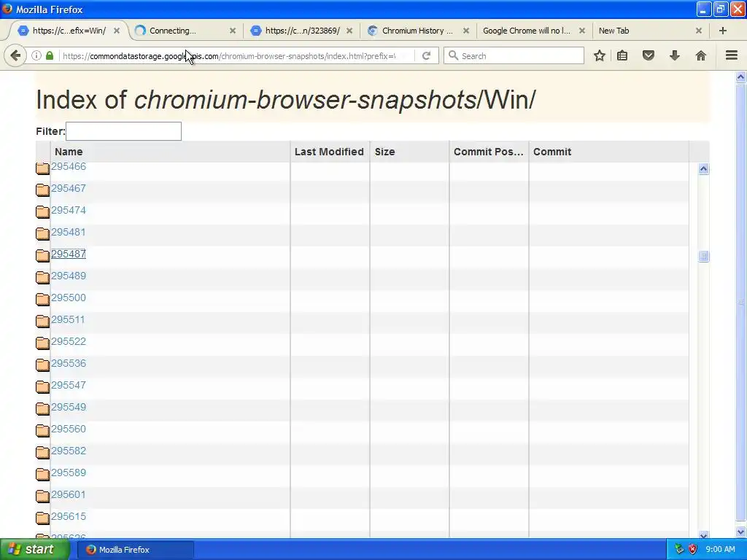747x560 pixels.
Task: Click the listing scrollbar thumb
Action: point(703,257)
